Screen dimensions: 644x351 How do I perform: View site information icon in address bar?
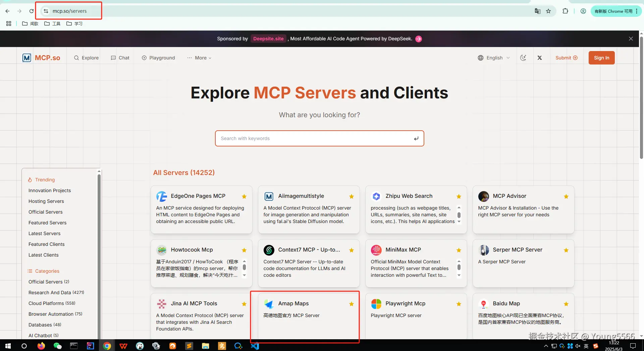[46, 11]
